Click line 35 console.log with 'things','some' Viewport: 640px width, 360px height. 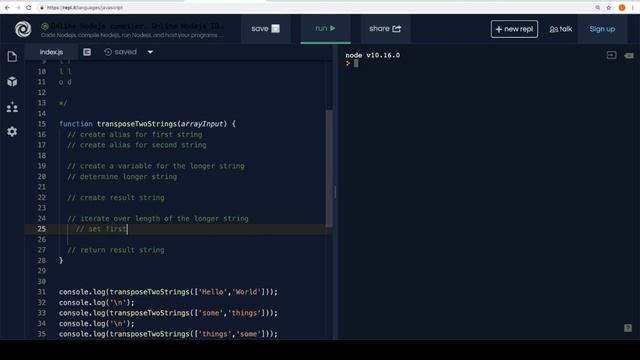168,334
